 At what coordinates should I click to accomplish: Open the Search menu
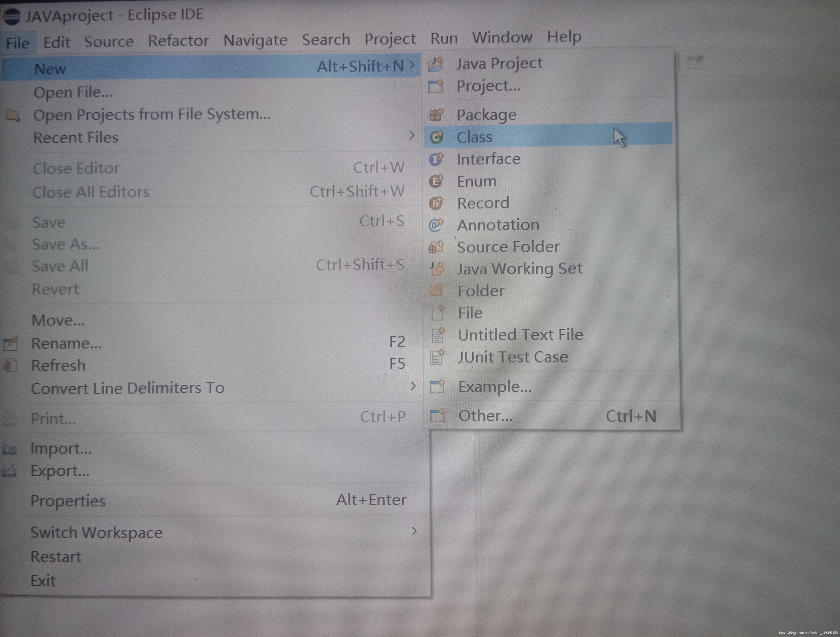(326, 39)
